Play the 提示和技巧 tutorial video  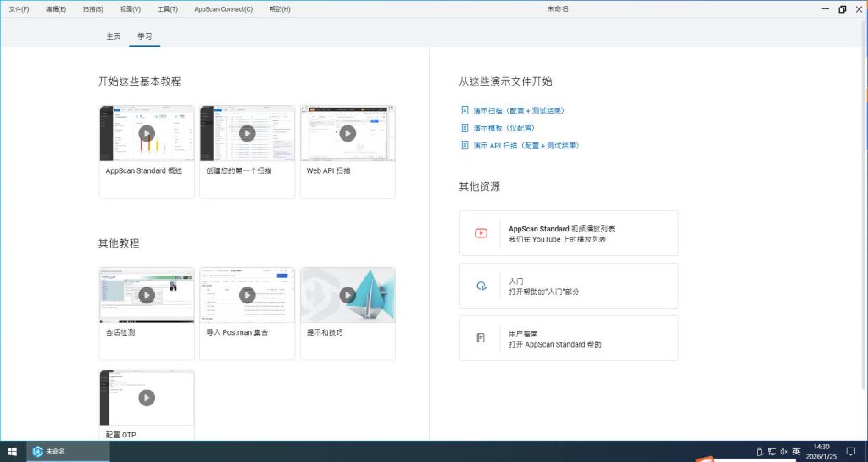[348, 295]
